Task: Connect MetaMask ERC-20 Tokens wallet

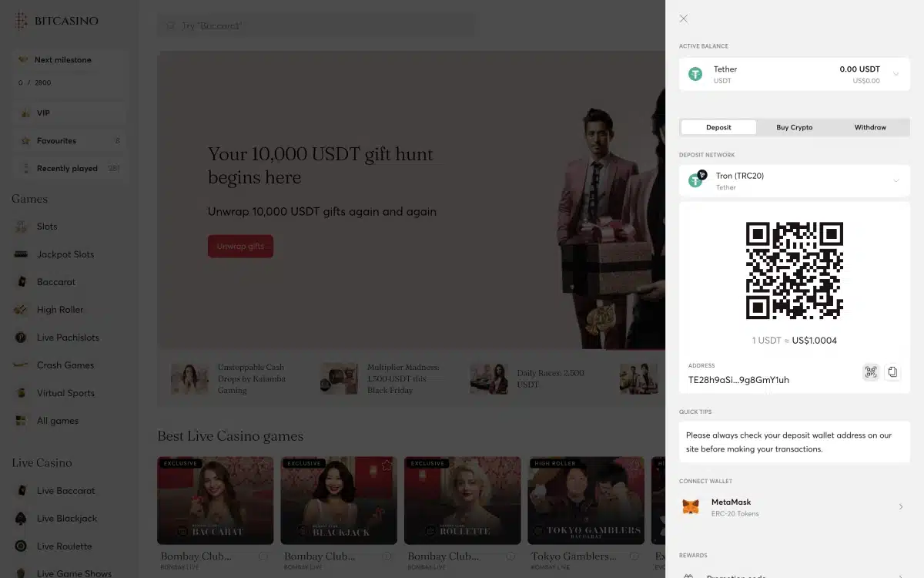Action: 795,507
